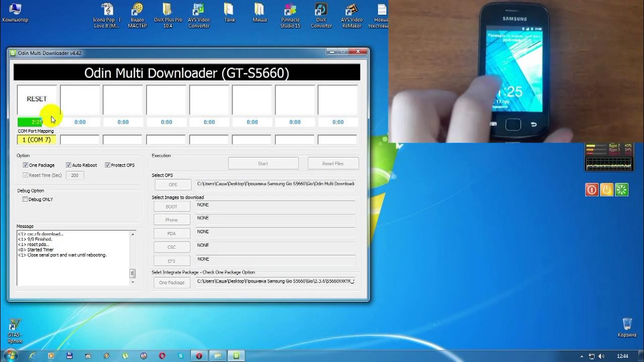Open the Миша folder on desktop

pos(259,13)
